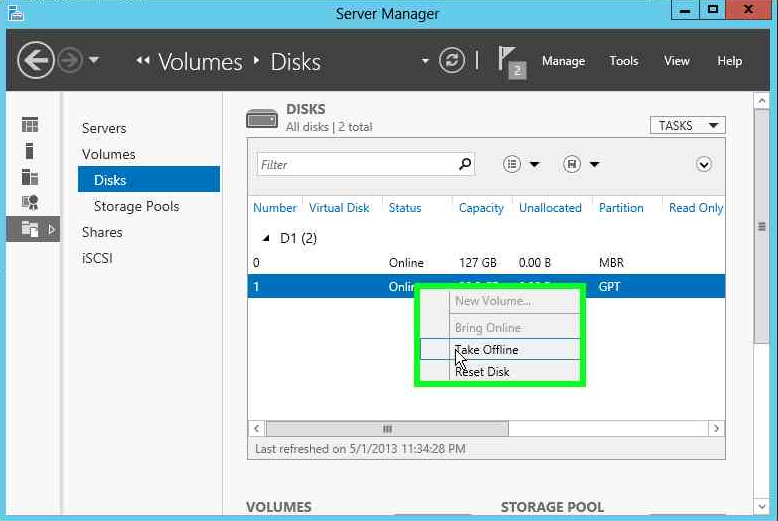Sort by the Read Only column header

(x=696, y=208)
